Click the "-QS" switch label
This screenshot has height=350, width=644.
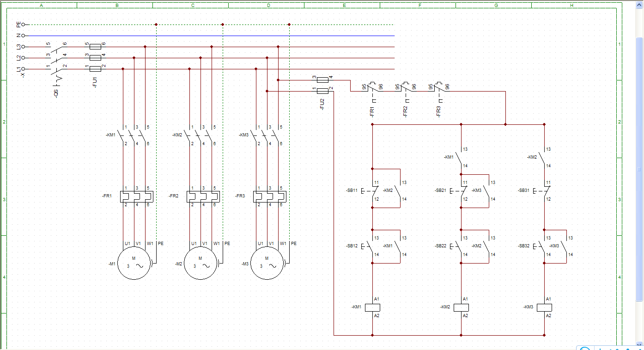tap(56, 94)
